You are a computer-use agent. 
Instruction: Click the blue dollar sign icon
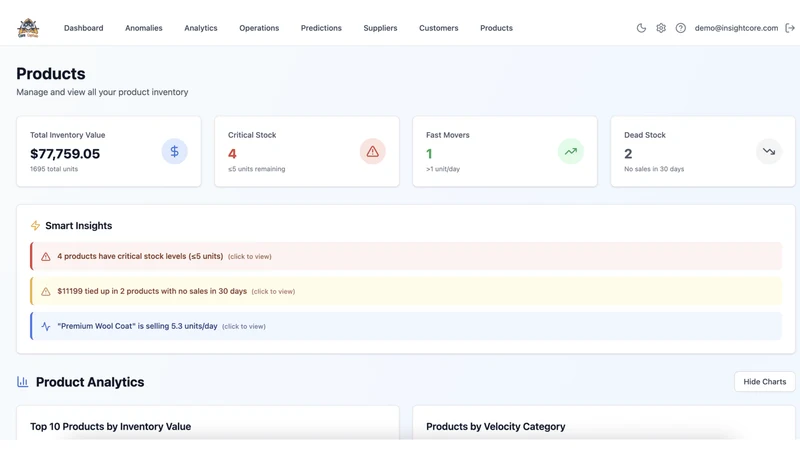click(x=174, y=152)
